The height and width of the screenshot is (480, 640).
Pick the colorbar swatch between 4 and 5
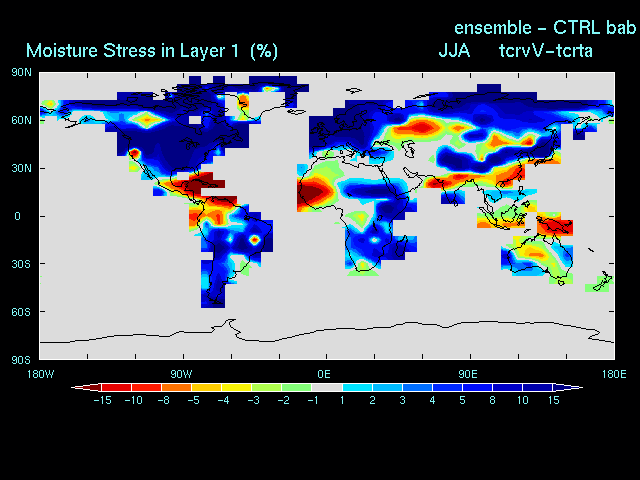coord(448,387)
